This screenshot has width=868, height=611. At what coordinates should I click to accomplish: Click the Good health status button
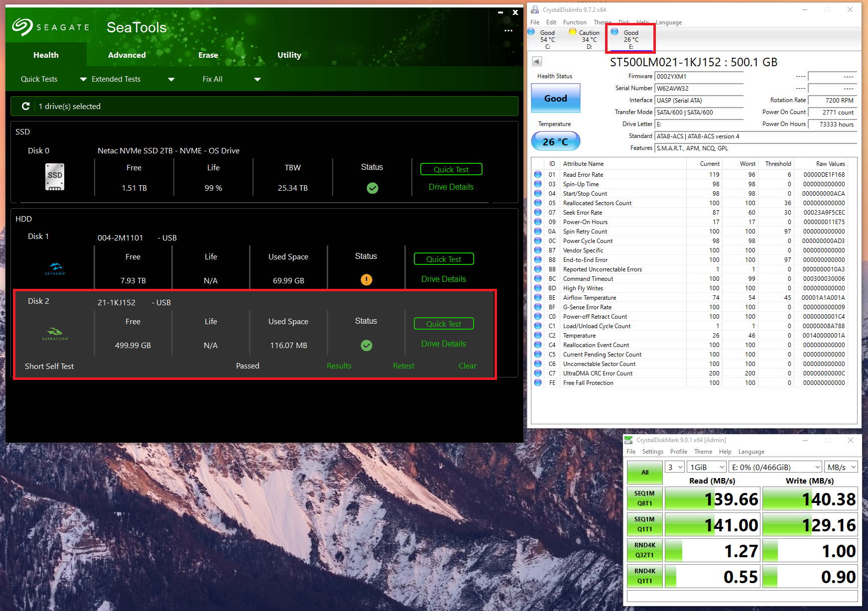pyautogui.click(x=556, y=99)
